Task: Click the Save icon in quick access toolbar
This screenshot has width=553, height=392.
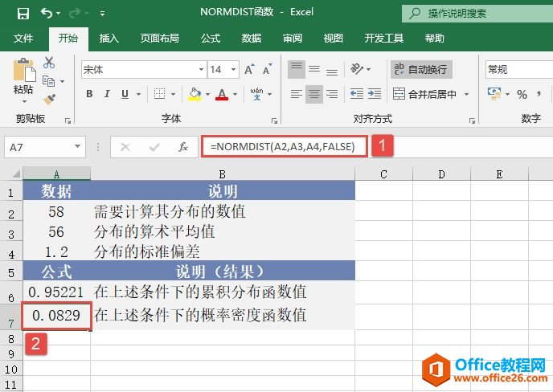Action: [x=23, y=14]
